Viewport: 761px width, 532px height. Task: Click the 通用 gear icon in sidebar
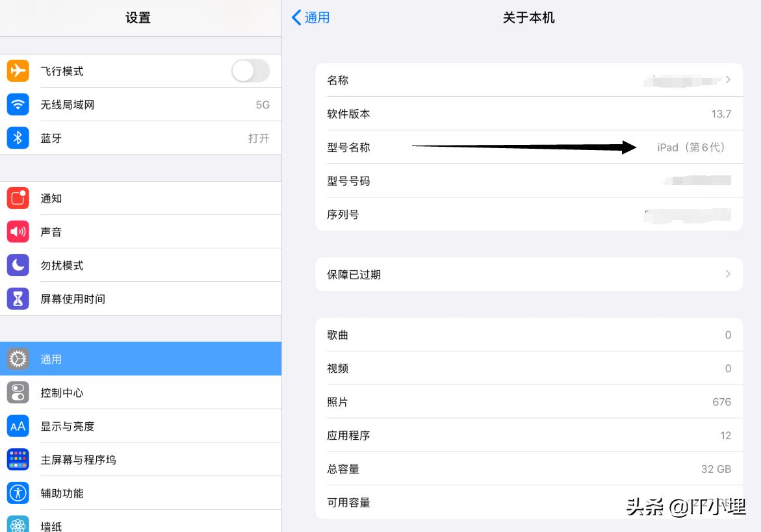point(18,359)
